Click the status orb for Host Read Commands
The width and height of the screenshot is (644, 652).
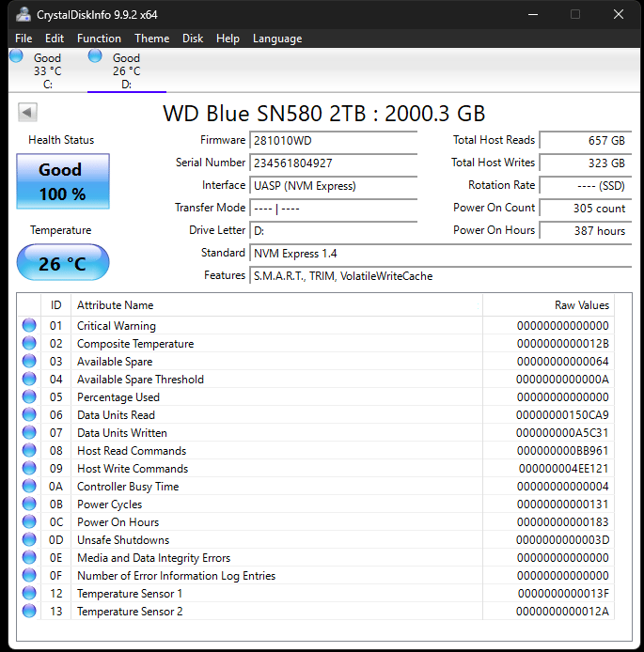pos(29,450)
